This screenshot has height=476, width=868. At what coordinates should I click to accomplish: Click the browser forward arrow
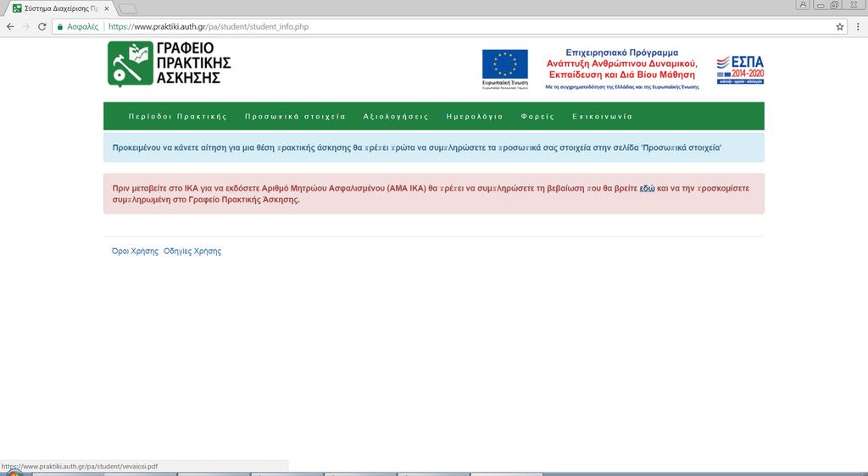point(26,26)
